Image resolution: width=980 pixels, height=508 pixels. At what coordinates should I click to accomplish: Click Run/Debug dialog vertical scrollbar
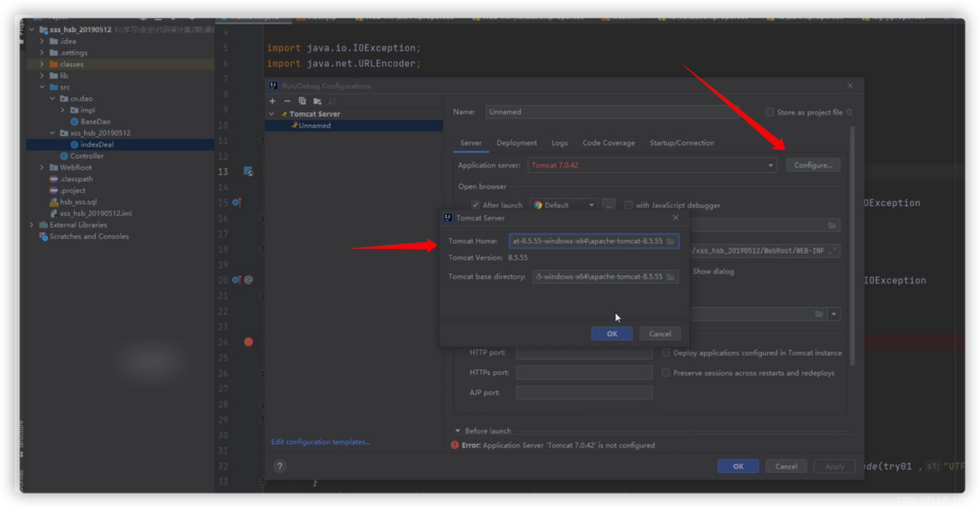point(852,246)
